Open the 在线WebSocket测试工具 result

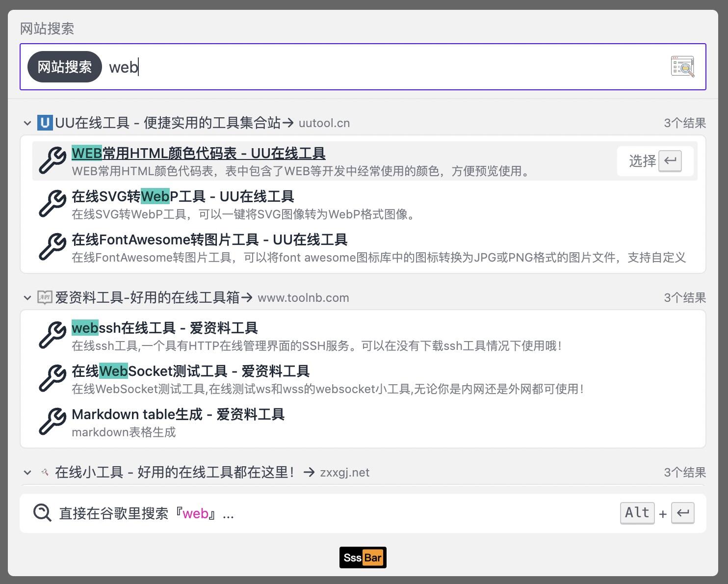point(190,372)
